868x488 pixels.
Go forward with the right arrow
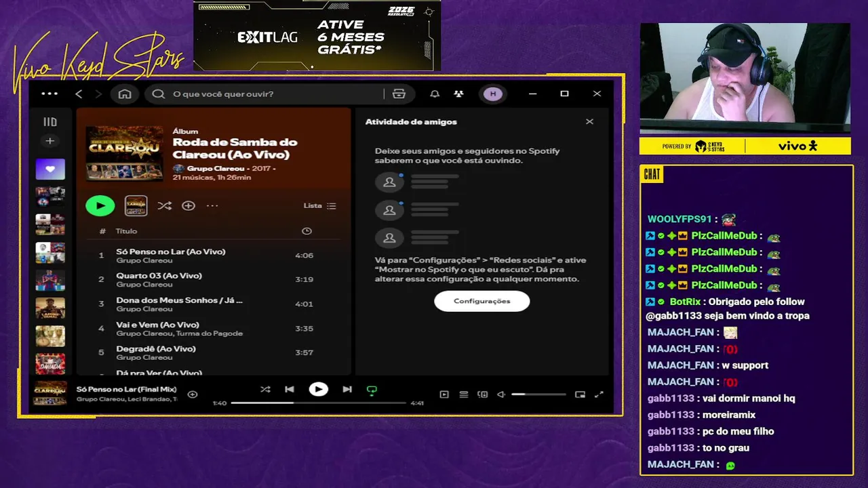coord(98,94)
